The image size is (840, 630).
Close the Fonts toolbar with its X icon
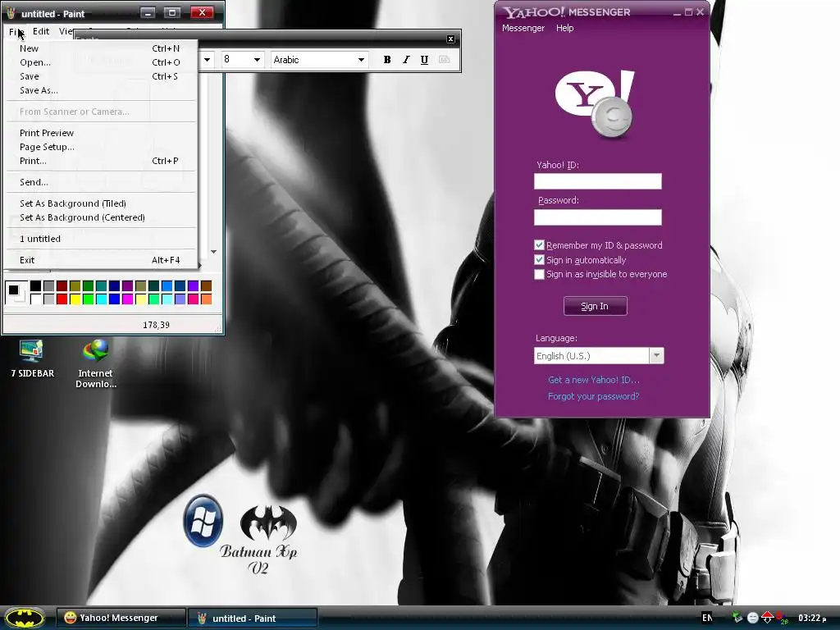pyautogui.click(x=450, y=39)
